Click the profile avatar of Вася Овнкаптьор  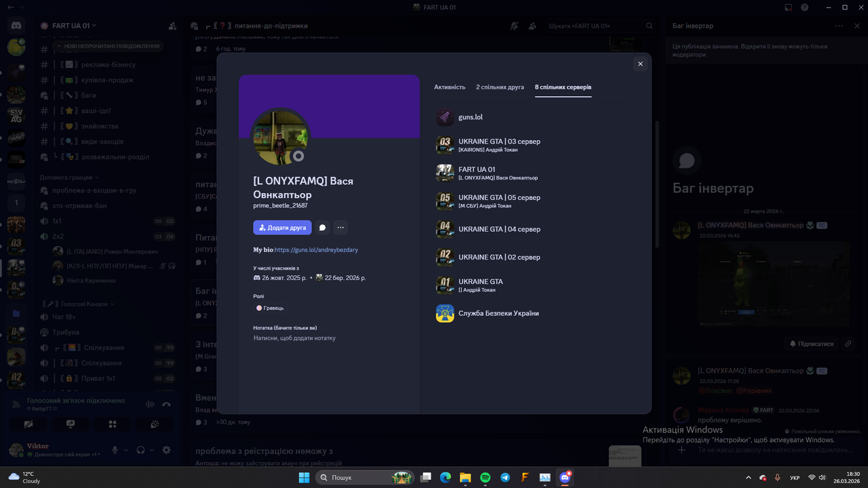pos(281,137)
